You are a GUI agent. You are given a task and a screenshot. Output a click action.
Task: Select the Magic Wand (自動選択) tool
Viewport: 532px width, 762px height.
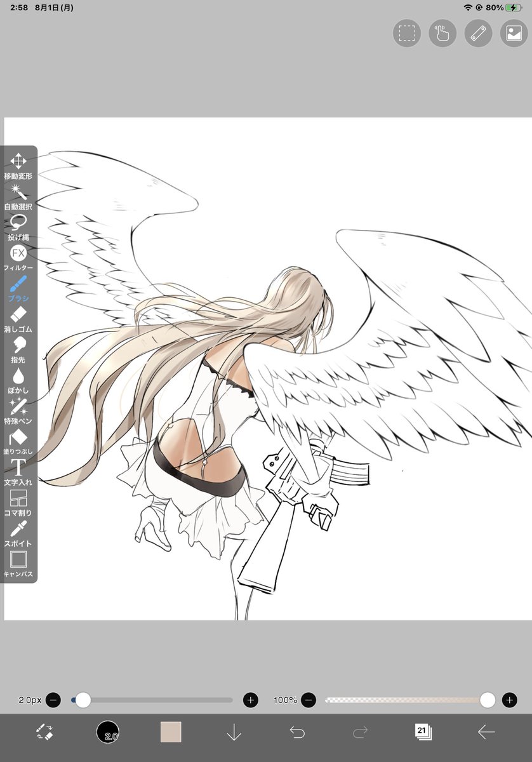click(x=18, y=197)
